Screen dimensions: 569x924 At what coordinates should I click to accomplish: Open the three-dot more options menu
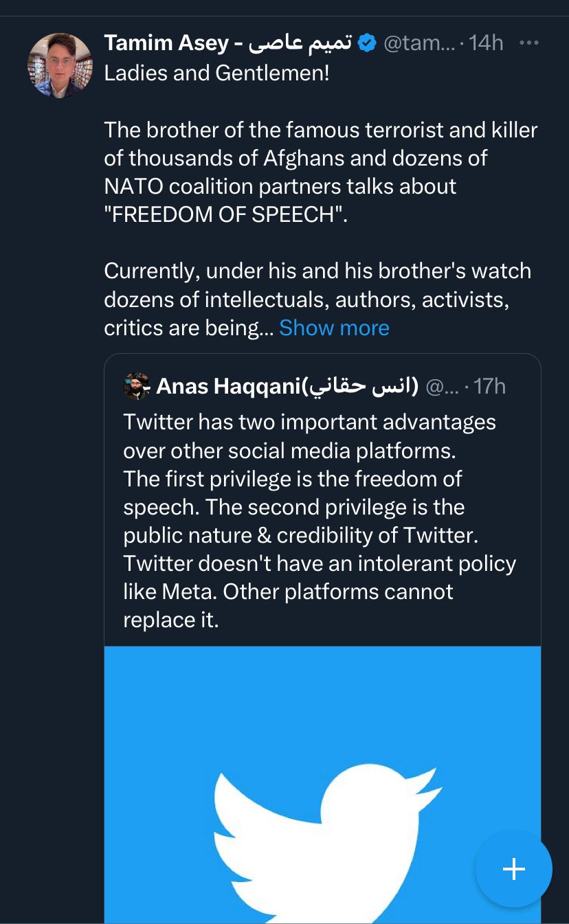pos(528,43)
